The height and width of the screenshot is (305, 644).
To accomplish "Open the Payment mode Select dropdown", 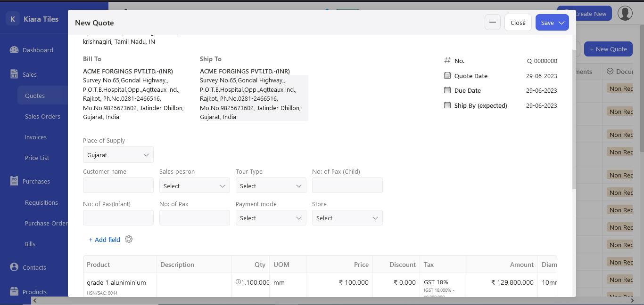I will 271,218.
